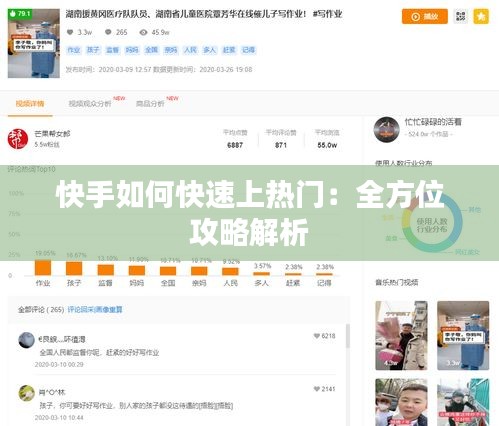Switch to the 视频观众分析 tab
Image resolution: width=499 pixels, height=426 pixels.
click(90, 104)
